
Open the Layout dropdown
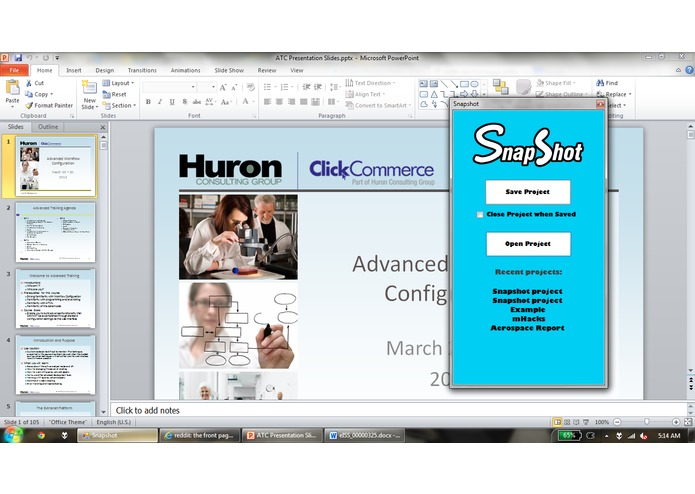118,83
